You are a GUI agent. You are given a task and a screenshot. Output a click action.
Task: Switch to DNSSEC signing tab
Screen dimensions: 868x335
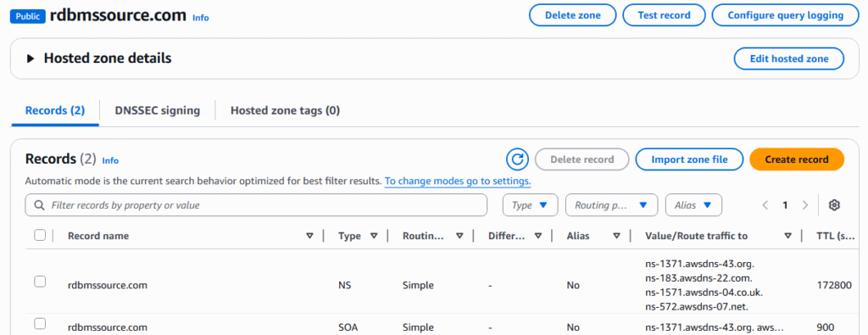pyautogui.click(x=157, y=110)
